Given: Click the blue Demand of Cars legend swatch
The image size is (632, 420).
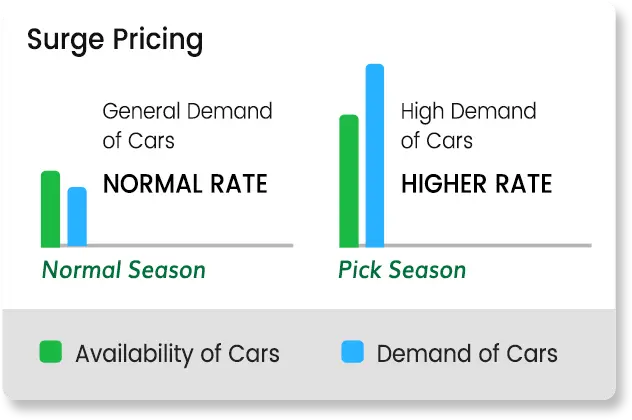Looking at the screenshot, I should coord(352,351).
